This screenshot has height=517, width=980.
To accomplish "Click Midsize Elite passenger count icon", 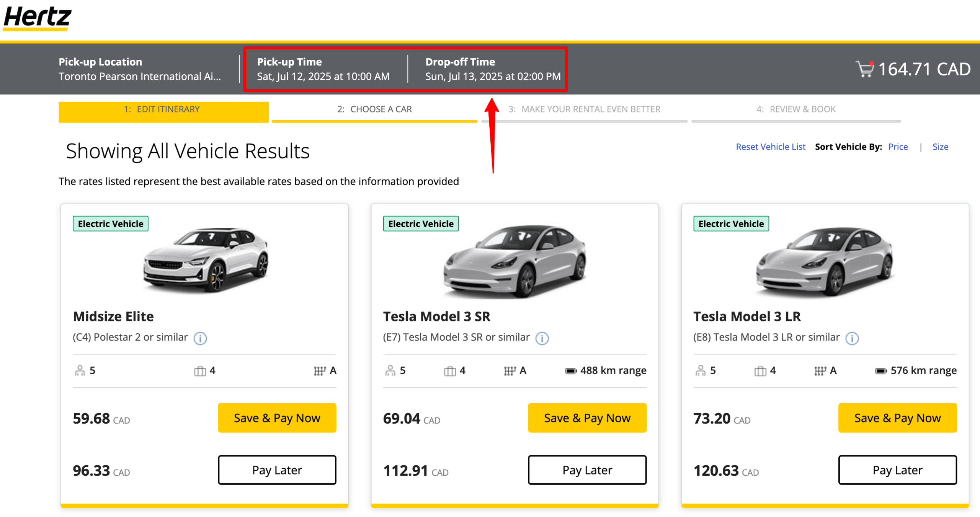I will 80,370.
